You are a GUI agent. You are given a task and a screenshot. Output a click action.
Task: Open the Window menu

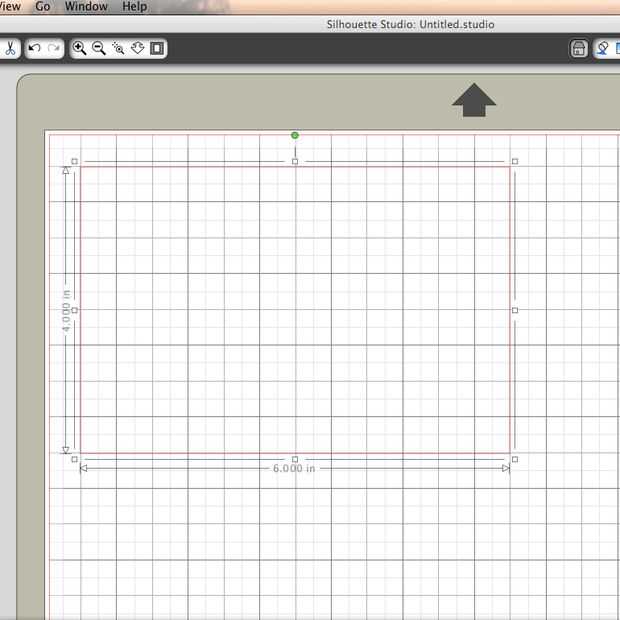pyautogui.click(x=86, y=6)
